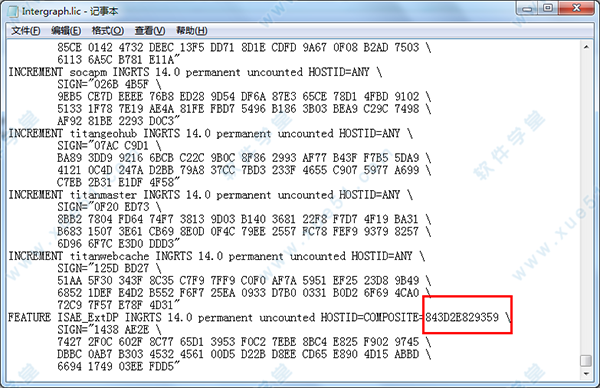
Task: Click the signature start SIGN="0F20 ED73
Action: click(x=103, y=207)
